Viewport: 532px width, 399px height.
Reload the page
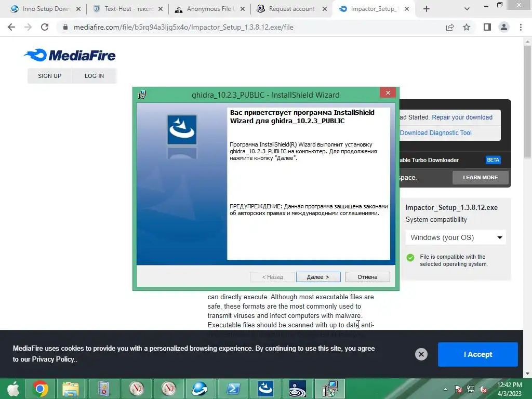(45, 27)
